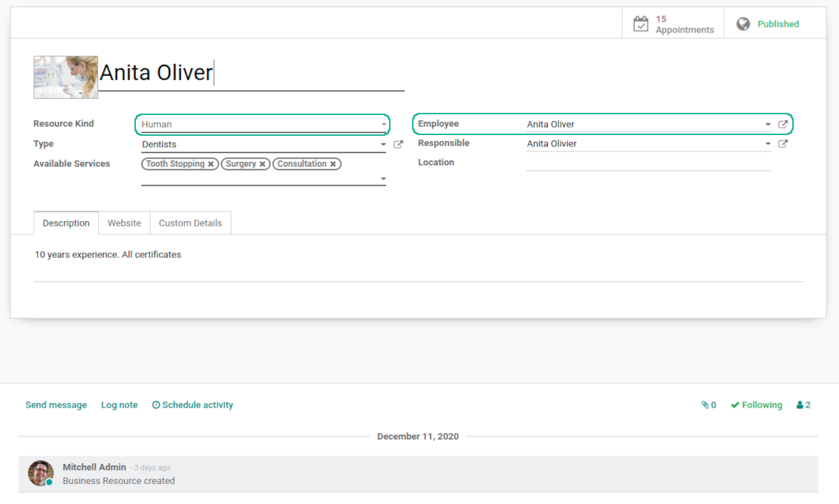The height and width of the screenshot is (504, 839).
Task: Remove the Surgery service tag
Action: tap(262, 164)
